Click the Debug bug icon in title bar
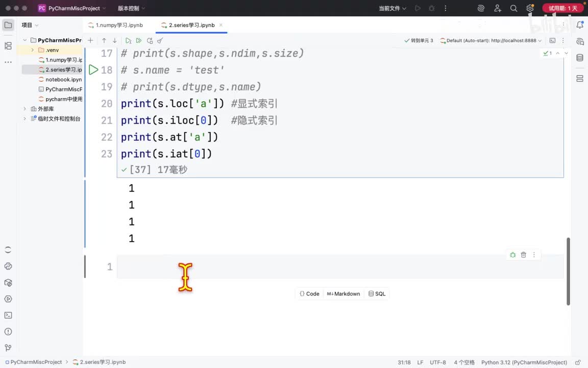Image resolution: width=588 pixels, height=368 pixels. pos(432,8)
